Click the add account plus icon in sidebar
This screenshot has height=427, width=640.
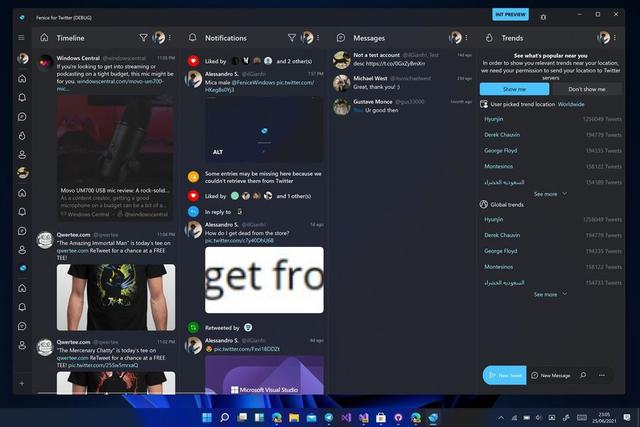point(22,383)
